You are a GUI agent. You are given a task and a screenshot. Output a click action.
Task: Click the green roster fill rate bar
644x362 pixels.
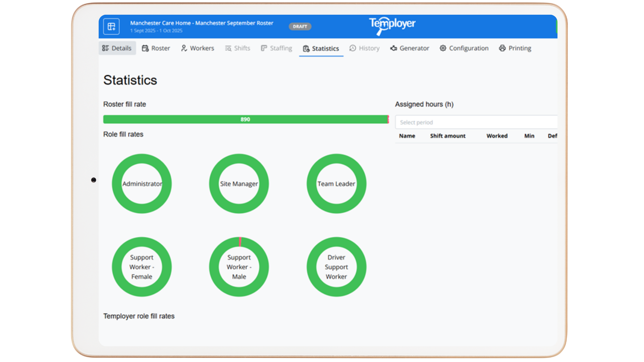(245, 119)
